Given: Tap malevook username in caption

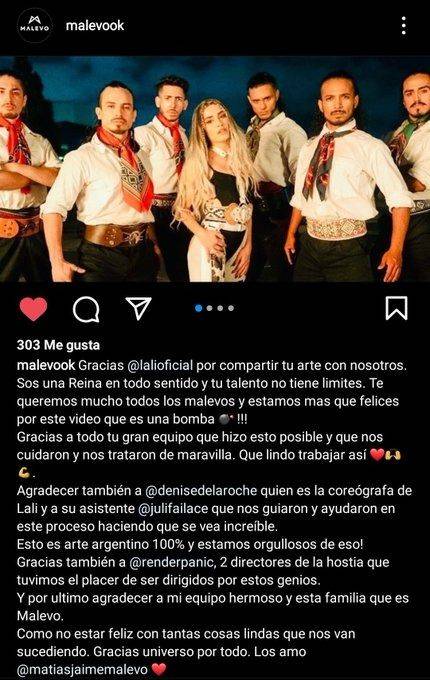Looking at the screenshot, I should 46,365.
